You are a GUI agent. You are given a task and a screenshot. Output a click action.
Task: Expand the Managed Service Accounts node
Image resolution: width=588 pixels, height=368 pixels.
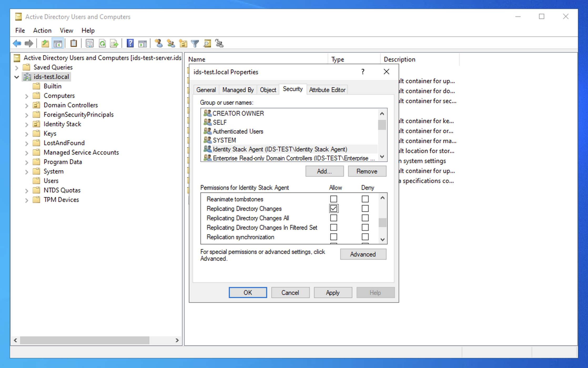27,153
